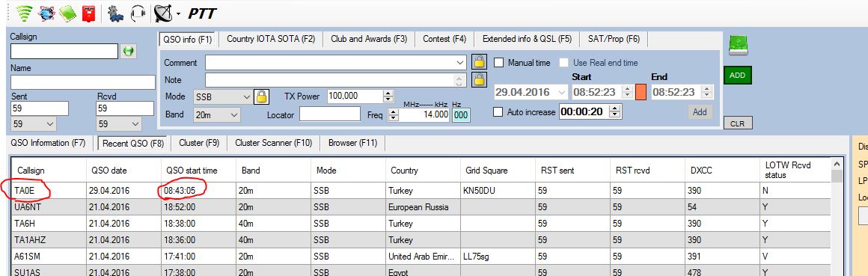Select the A61SM callsign cell
Image resolution: width=868 pixels, height=276 pixels.
click(49, 257)
